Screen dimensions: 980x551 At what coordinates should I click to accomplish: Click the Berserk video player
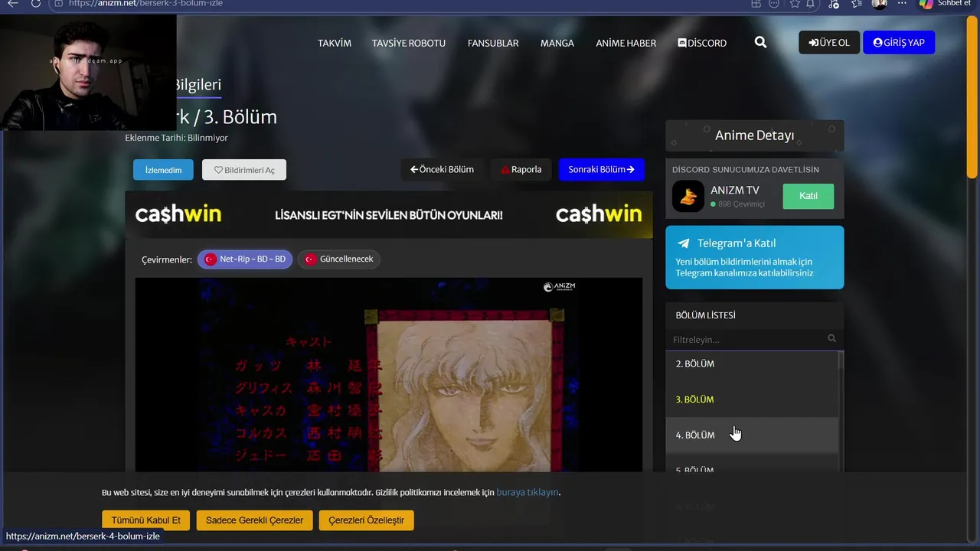[389, 374]
